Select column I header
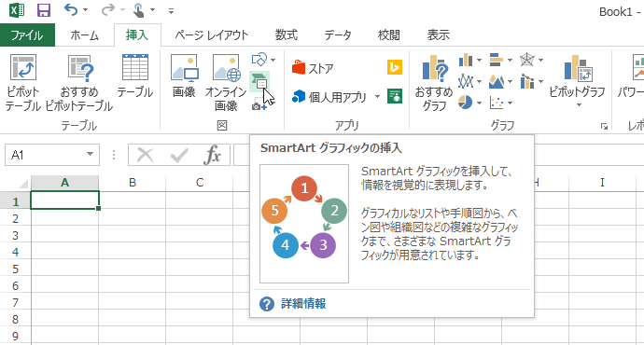 click(x=602, y=183)
